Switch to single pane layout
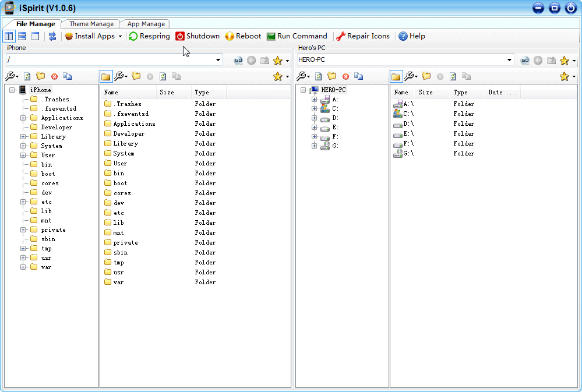Screen dimensions: 582x392 pyautogui.click(x=36, y=36)
